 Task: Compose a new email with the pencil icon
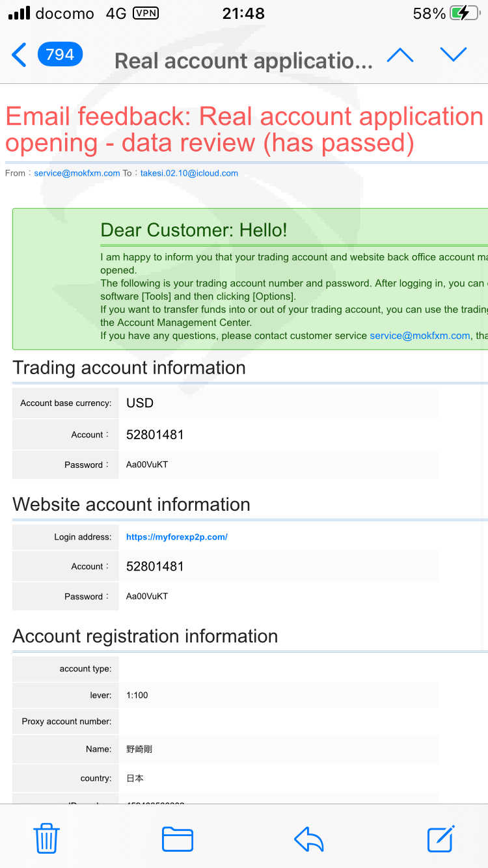441,838
